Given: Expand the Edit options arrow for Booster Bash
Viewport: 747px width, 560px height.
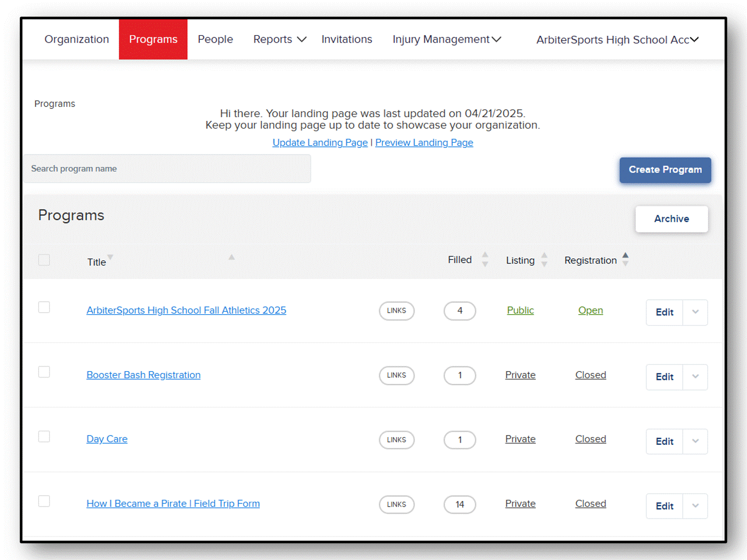Looking at the screenshot, I should 696,377.
